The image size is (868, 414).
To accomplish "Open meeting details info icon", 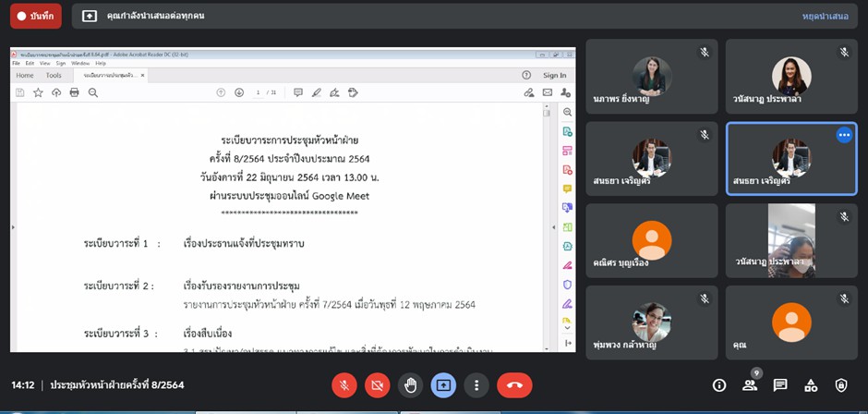I will (719, 385).
